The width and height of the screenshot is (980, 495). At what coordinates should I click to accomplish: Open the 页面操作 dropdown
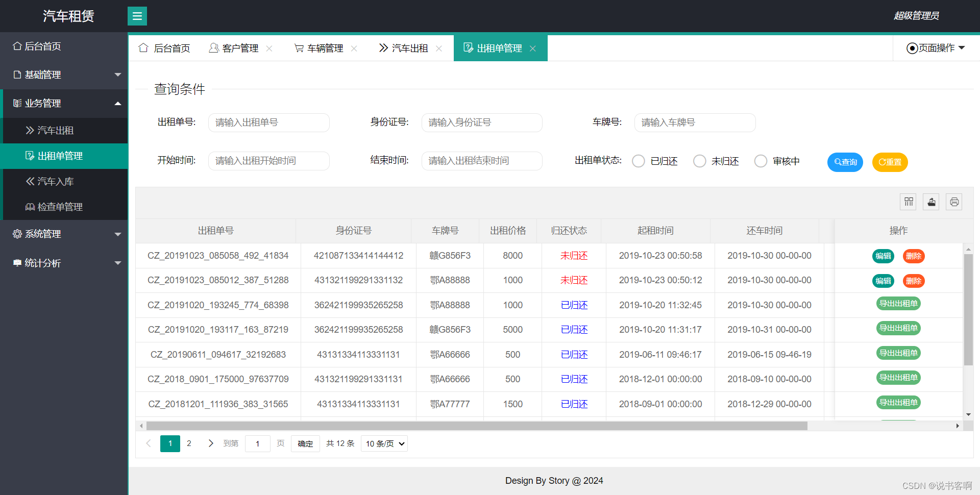936,48
